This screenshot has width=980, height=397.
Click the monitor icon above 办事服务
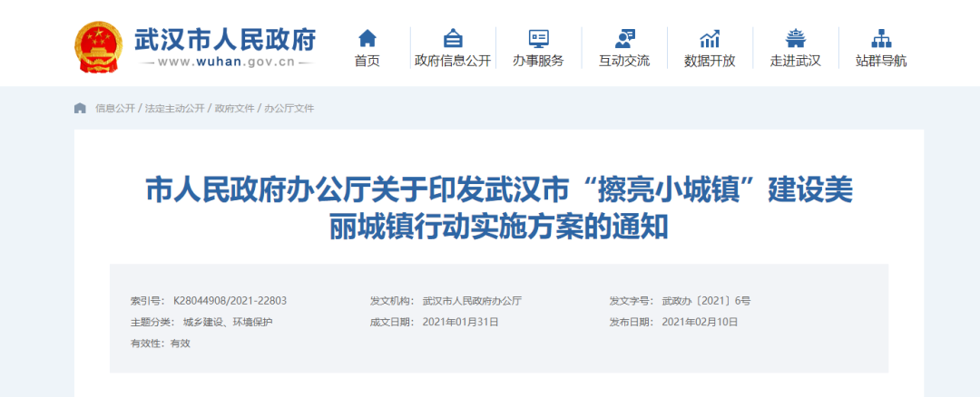point(538,38)
